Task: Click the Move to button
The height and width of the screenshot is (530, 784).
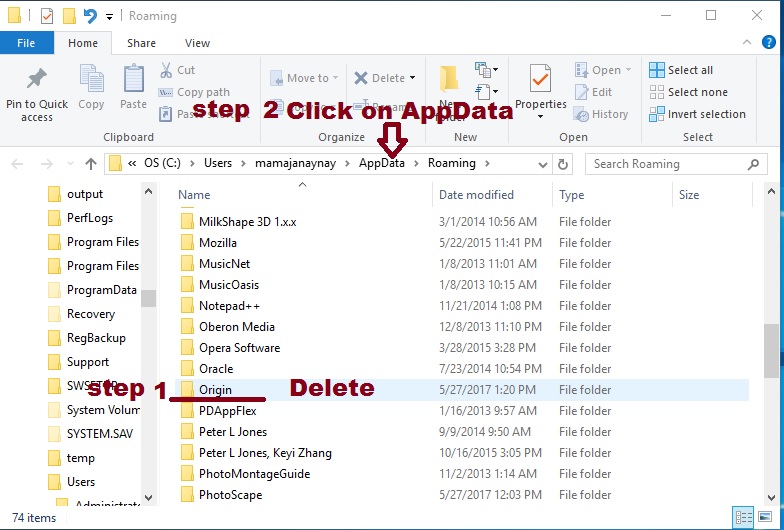Action: tap(304, 78)
